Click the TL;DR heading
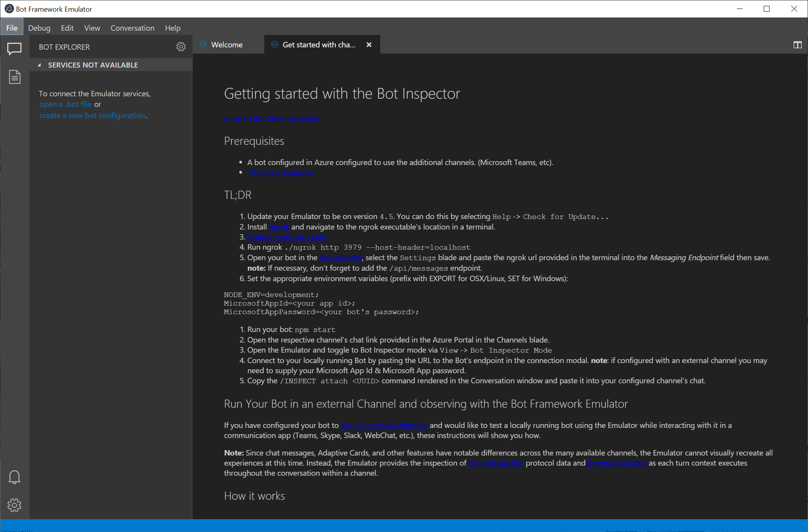The height and width of the screenshot is (532, 808). pyautogui.click(x=238, y=195)
